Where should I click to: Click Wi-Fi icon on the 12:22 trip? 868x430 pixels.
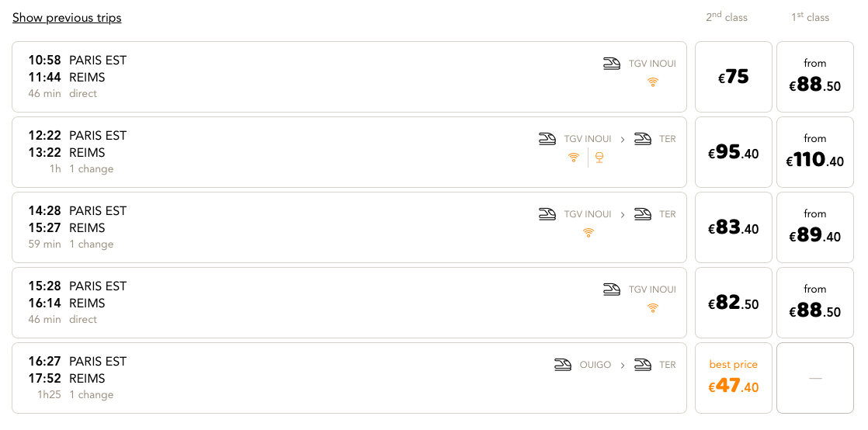click(x=573, y=157)
